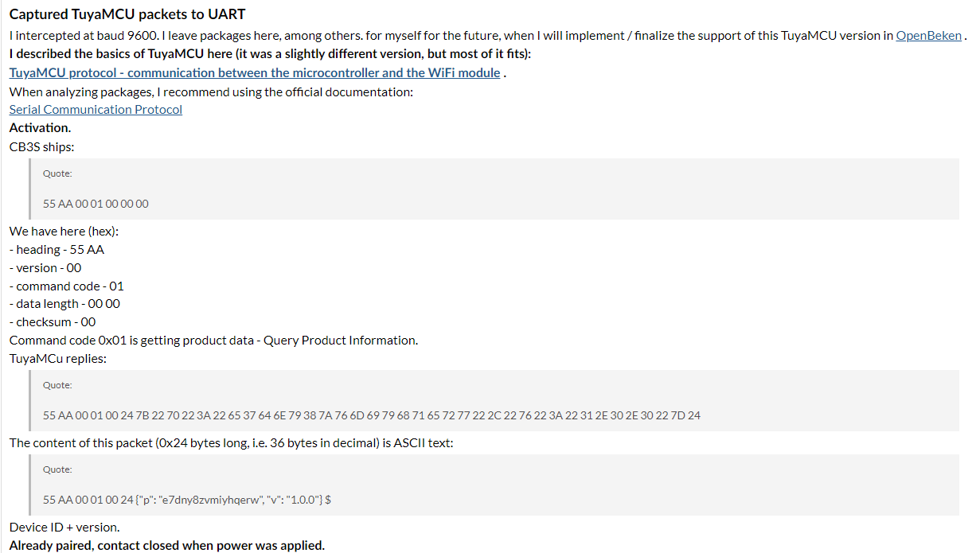
Task: Click the '- heading - 55 AA' list line
Action: 57,250
